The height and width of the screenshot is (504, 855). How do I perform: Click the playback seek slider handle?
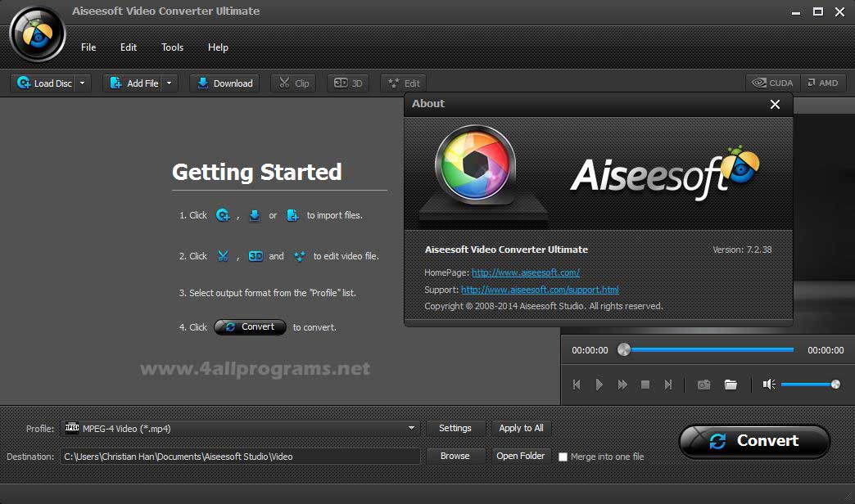click(624, 350)
